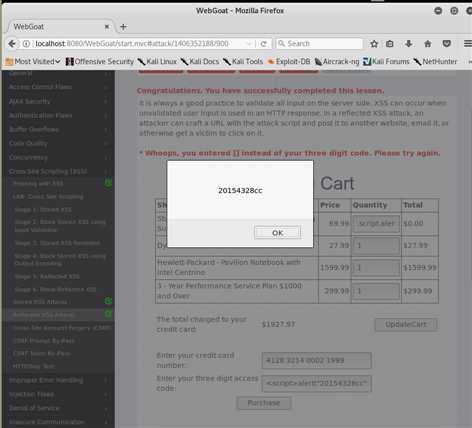Open LAB: Cross Site Scripting lesson

48,197
